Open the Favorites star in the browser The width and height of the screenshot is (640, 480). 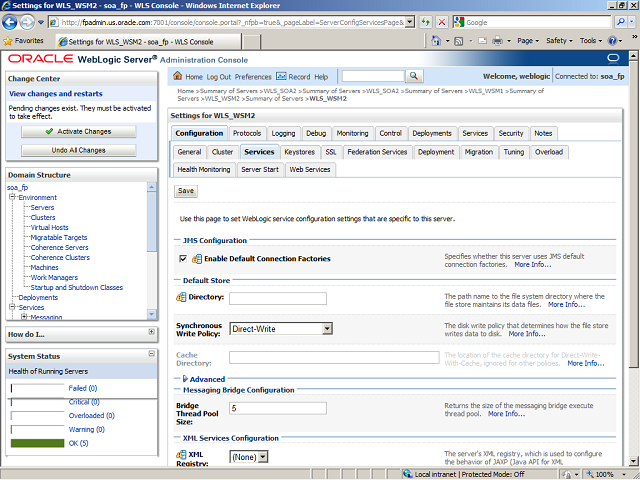[9, 41]
